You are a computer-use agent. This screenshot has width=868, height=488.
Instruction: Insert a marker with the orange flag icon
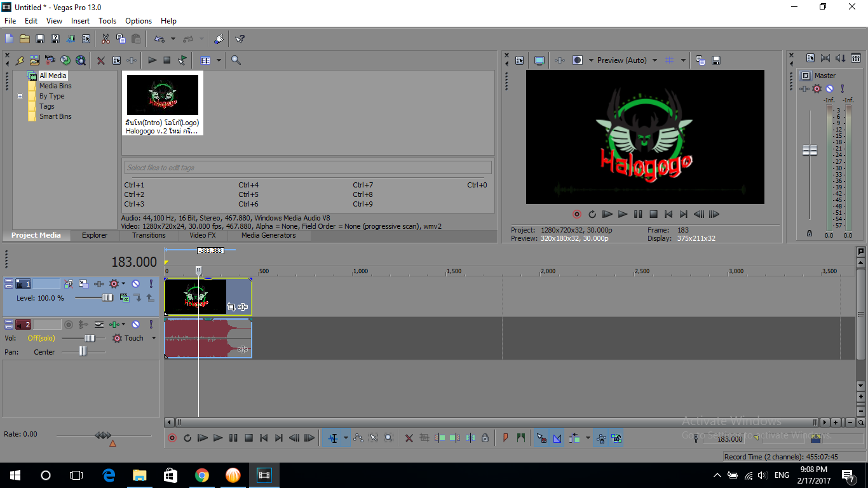click(x=506, y=438)
